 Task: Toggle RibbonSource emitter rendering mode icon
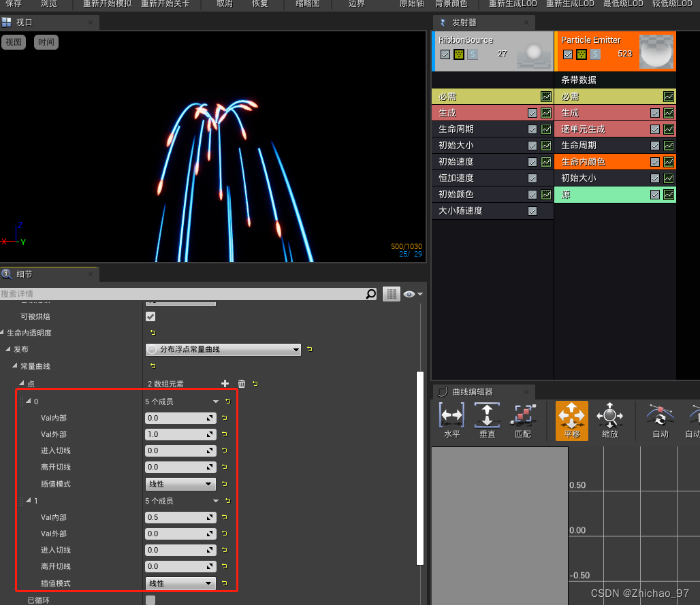point(459,54)
